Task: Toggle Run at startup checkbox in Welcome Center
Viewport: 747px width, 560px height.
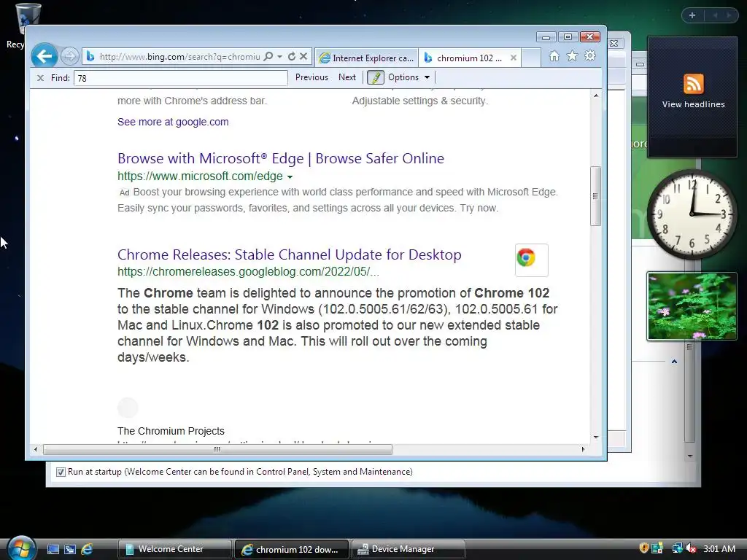Action: pos(61,472)
